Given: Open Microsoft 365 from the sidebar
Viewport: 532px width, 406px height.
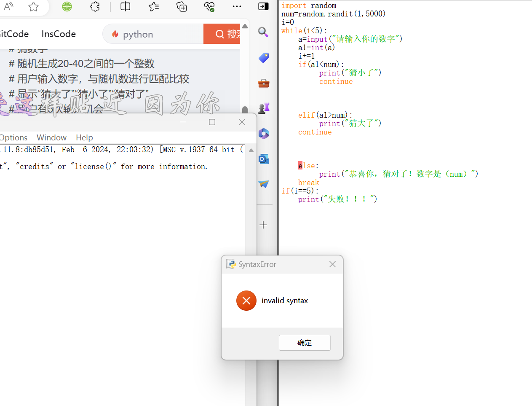Looking at the screenshot, I should point(263,134).
